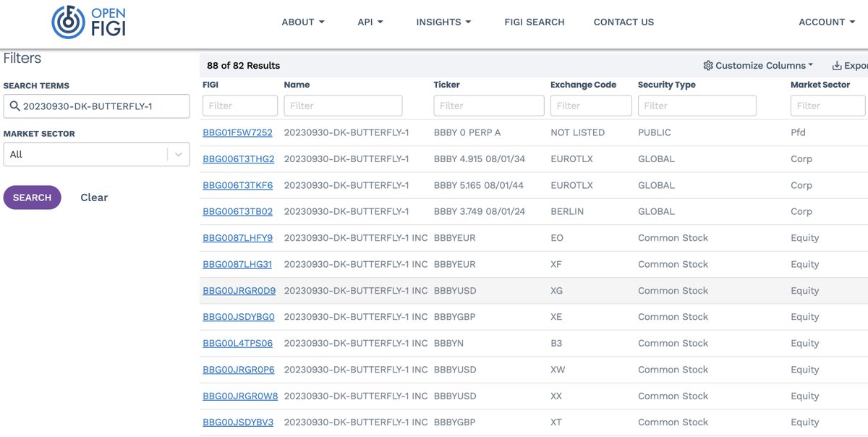Click ticker cell BBBY 0 PERP A
The image size is (868, 437).
pos(467,132)
